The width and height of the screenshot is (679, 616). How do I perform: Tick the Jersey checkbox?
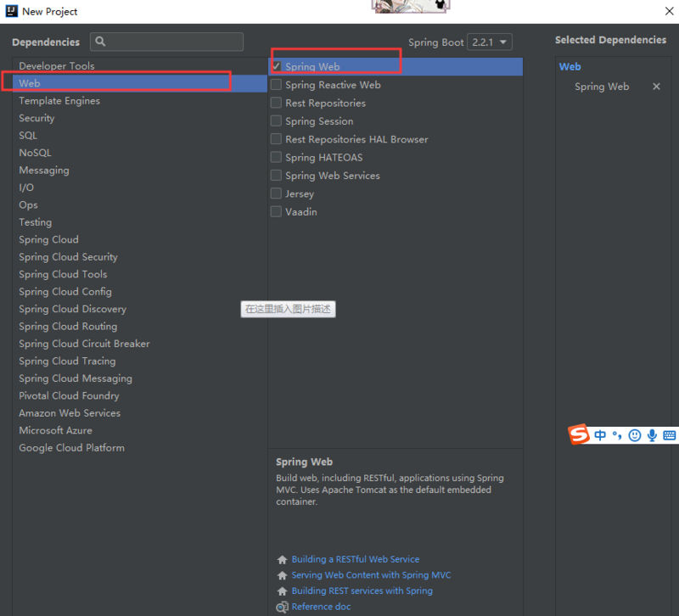tap(277, 193)
